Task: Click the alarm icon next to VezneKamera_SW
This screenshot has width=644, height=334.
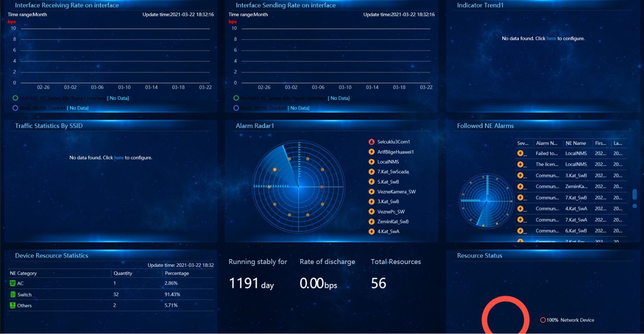Action: tap(372, 192)
